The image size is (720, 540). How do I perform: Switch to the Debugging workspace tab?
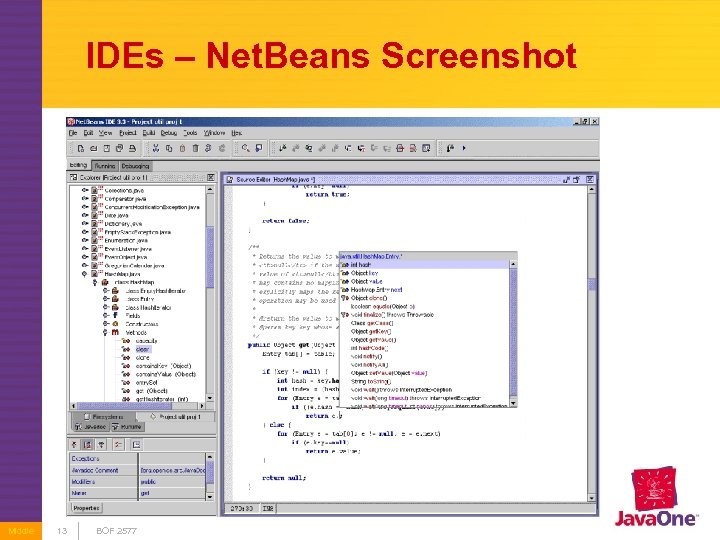point(135,166)
